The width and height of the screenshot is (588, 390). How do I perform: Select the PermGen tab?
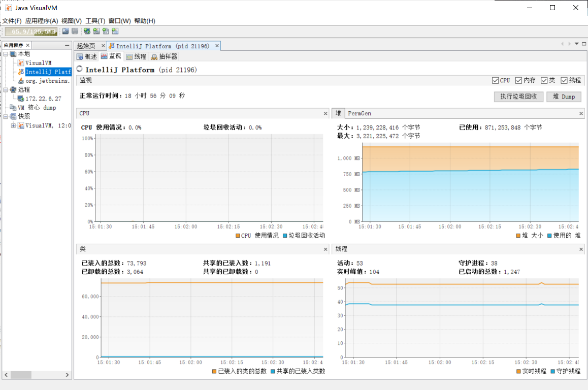(x=360, y=113)
